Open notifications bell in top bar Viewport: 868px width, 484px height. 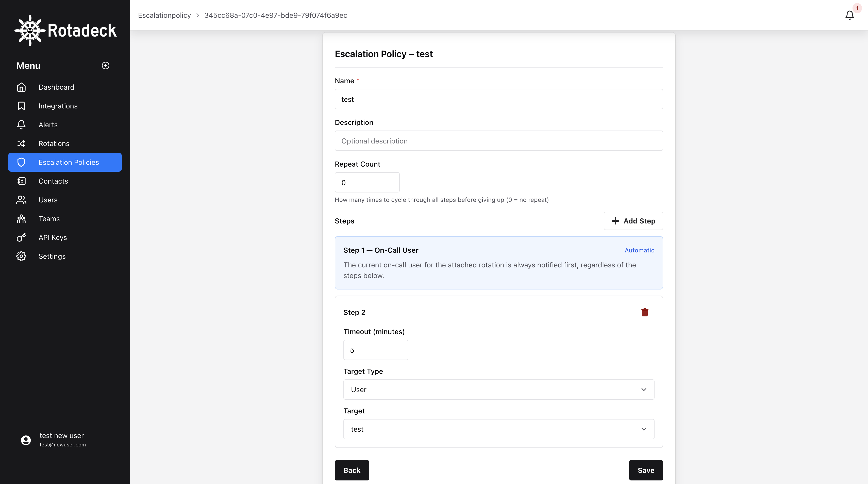pos(849,15)
